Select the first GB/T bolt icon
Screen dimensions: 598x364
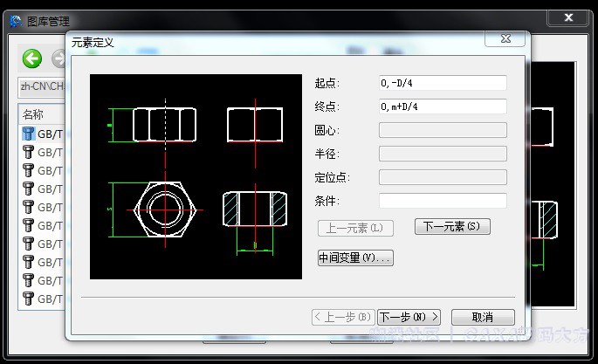(x=29, y=134)
